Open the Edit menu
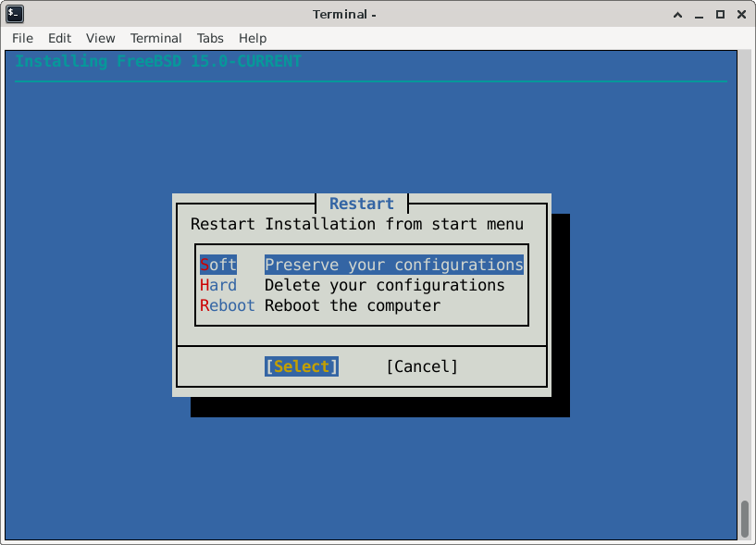 59,38
